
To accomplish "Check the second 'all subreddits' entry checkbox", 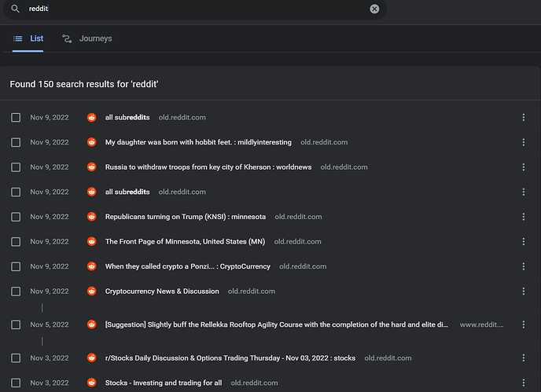I will pos(16,192).
